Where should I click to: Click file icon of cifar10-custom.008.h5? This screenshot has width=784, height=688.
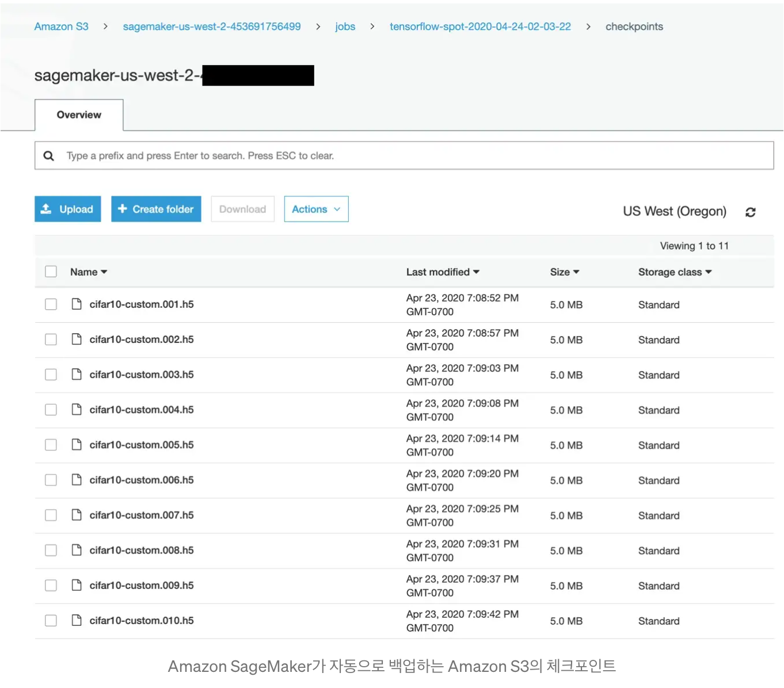coord(77,549)
